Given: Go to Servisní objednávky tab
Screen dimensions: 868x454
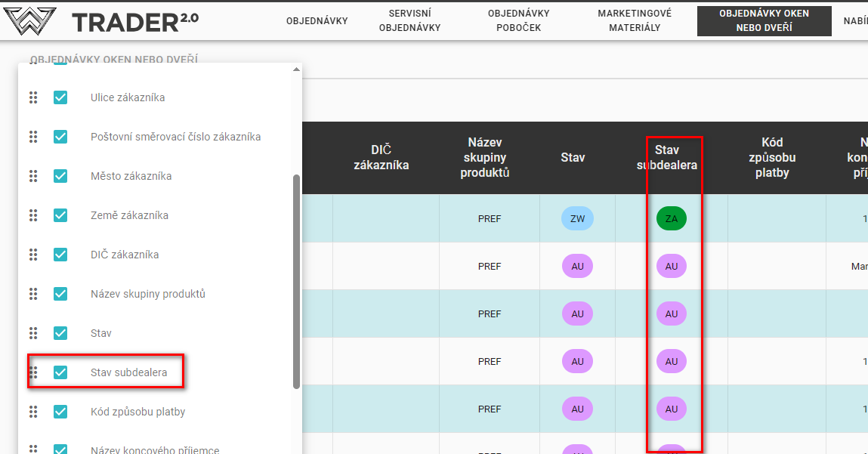Looking at the screenshot, I should pyautogui.click(x=409, y=21).
